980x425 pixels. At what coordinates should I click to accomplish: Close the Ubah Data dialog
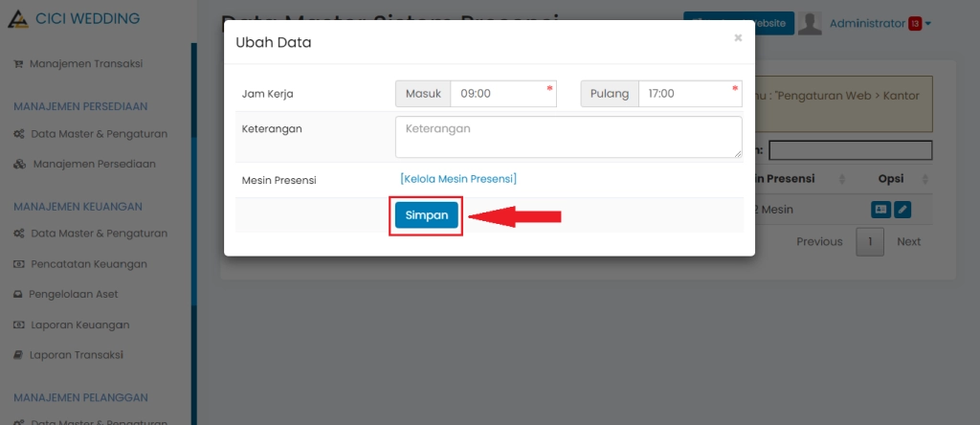[738, 38]
